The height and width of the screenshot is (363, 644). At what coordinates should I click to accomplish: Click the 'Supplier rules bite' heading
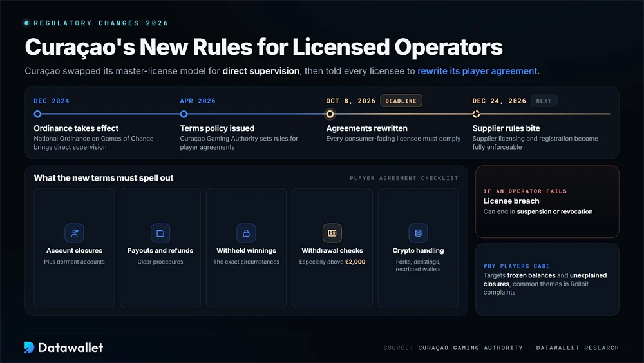pyautogui.click(x=506, y=128)
